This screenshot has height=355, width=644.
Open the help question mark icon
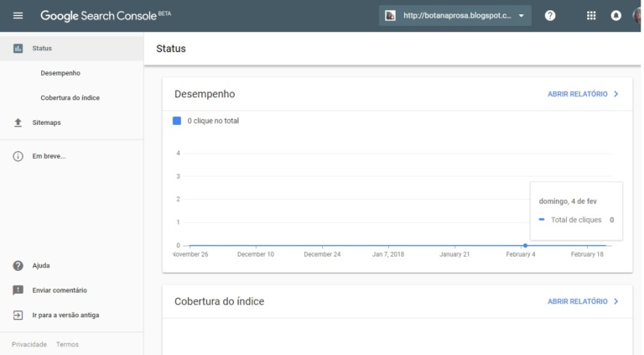[x=550, y=16]
